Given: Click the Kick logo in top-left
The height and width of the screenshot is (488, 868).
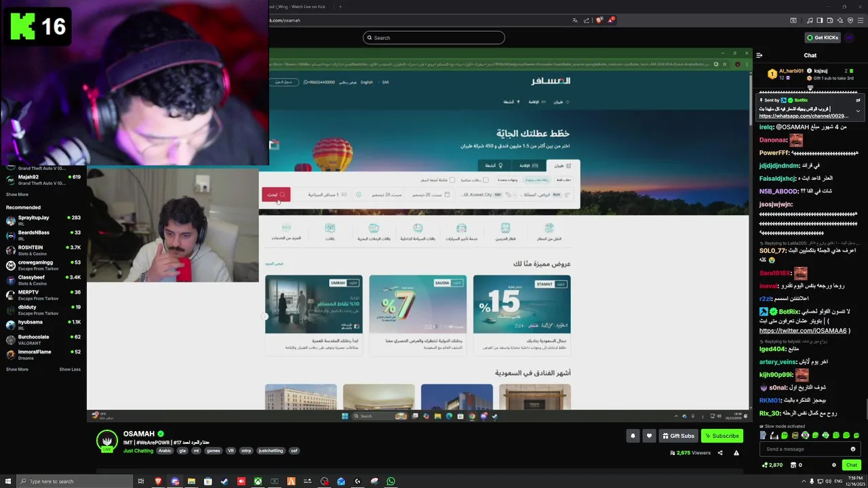Looking at the screenshot, I should click(x=23, y=26).
